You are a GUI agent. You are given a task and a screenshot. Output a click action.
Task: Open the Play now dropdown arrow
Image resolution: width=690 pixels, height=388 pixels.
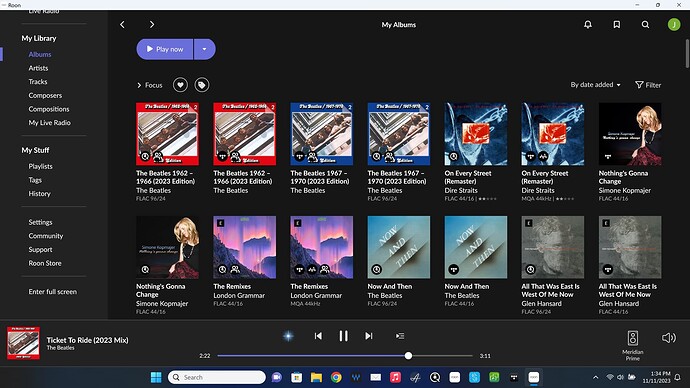point(205,49)
